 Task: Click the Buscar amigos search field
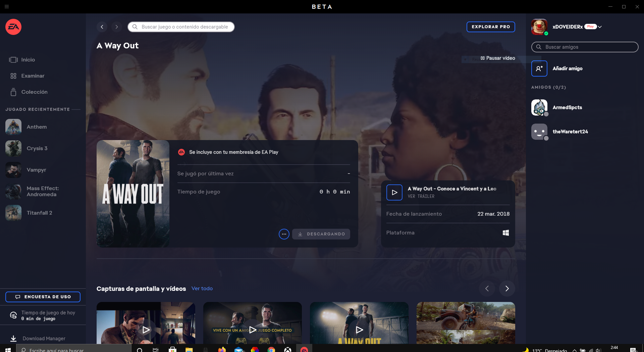coord(585,47)
